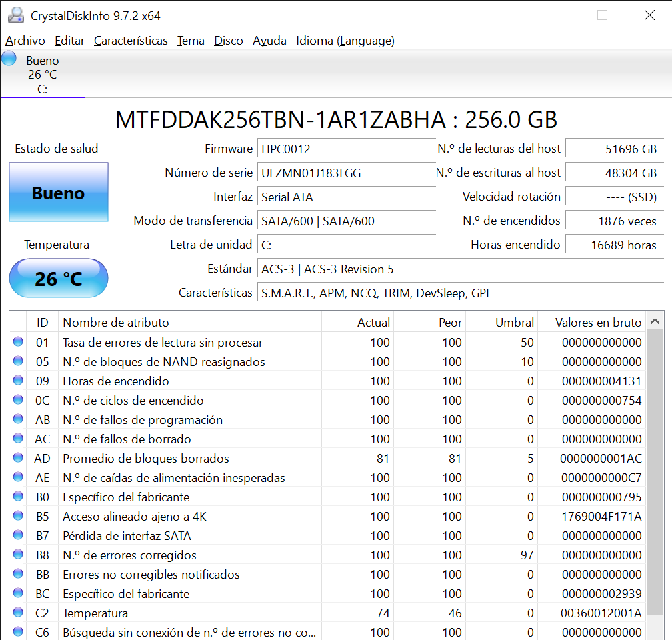Open the Características menu
This screenshot has height=640, width=672.
(x=131, y=41)
